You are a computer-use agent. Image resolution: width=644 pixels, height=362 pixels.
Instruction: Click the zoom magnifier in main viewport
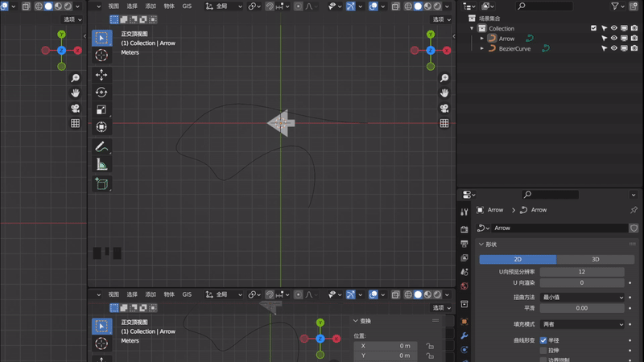pyautogui.click(x=444, y=78)
